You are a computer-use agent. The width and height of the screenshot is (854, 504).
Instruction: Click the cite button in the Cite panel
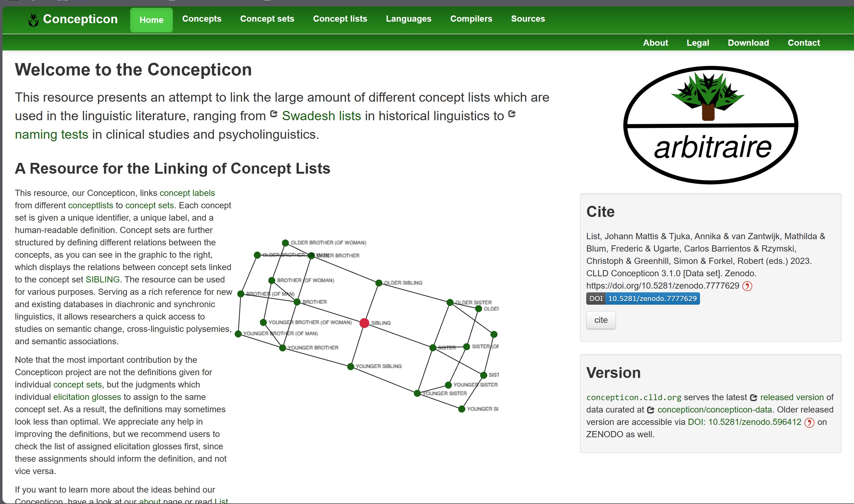601,320
